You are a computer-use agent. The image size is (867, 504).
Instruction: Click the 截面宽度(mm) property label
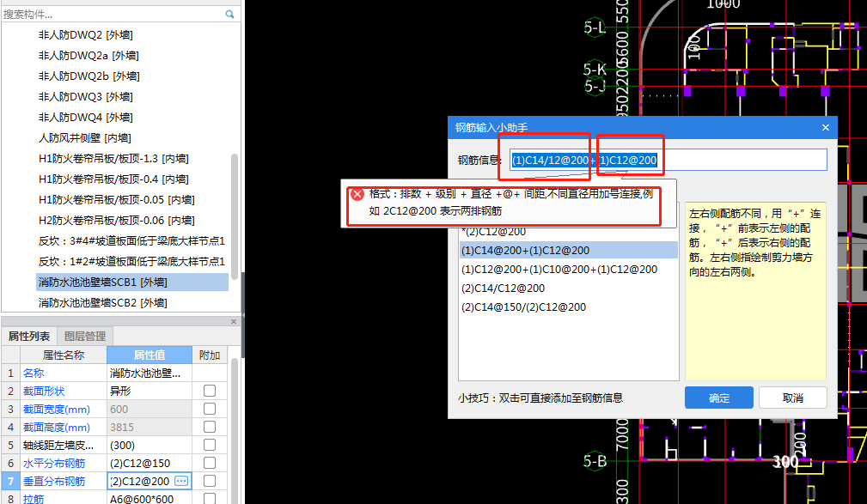[57, 409]
